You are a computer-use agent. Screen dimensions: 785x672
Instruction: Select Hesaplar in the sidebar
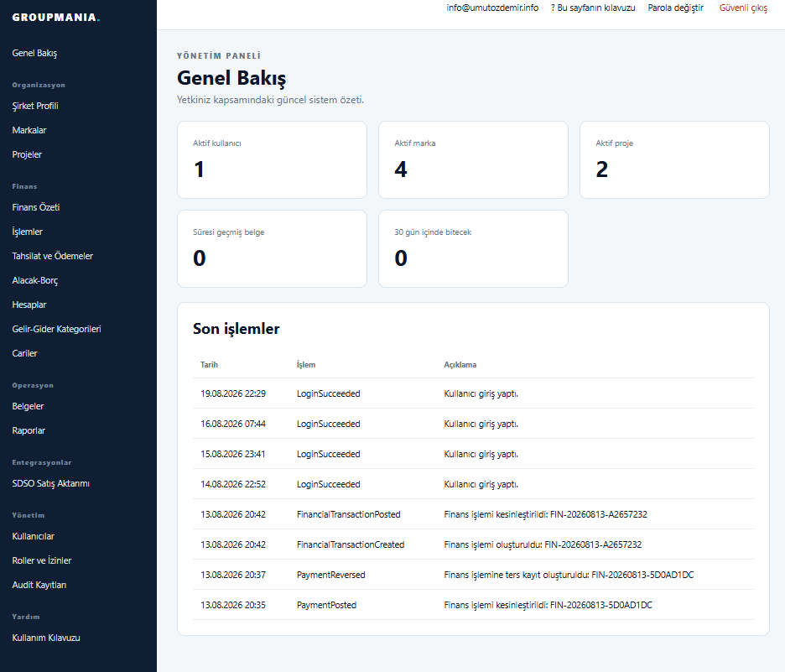(x=29, y=305)
